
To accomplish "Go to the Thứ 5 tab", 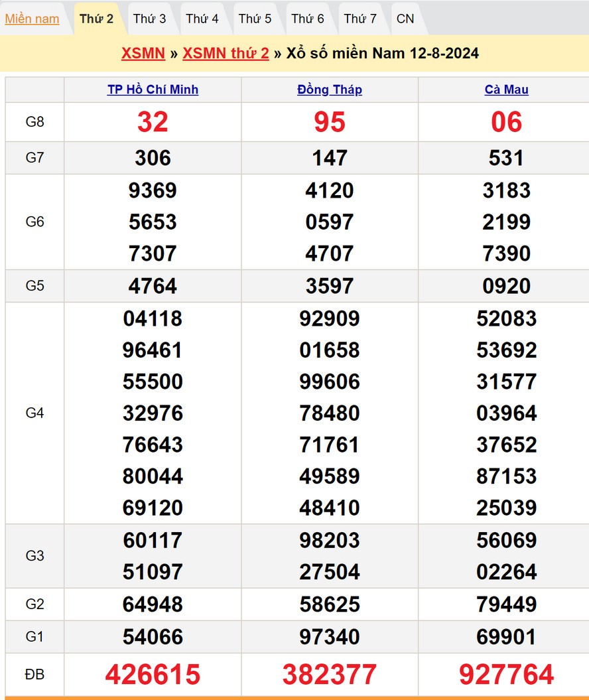I will 255,19.
